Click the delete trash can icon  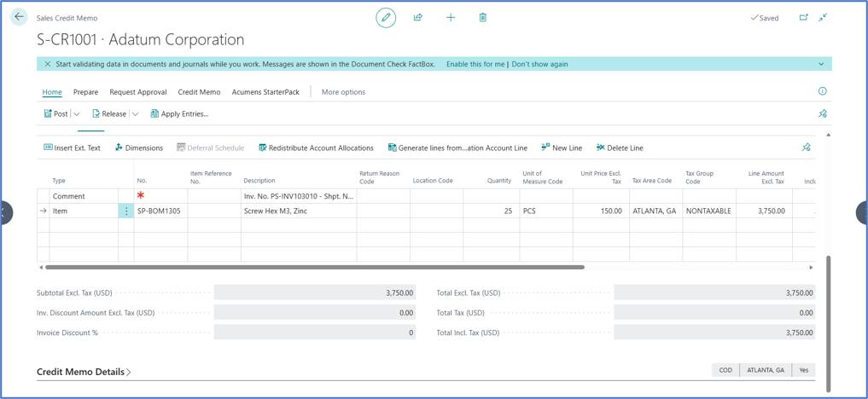click(x=483, y=18)
